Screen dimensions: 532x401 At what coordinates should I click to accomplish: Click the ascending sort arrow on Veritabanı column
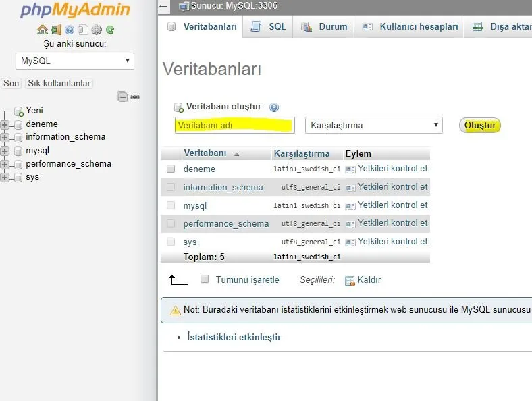(236, 155)
